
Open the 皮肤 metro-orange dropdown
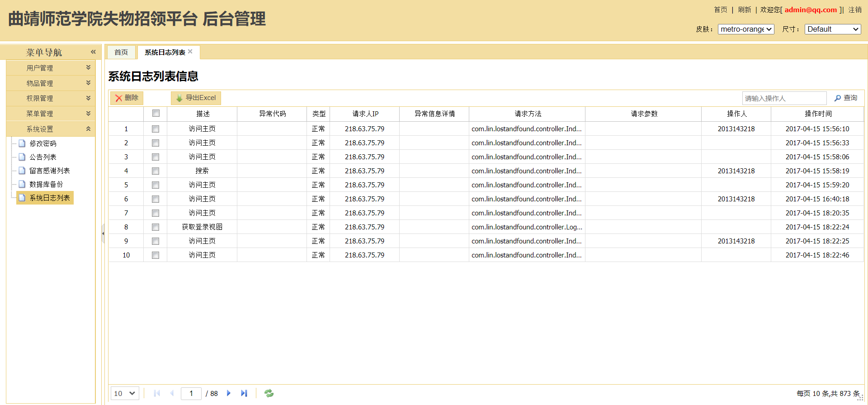point(746,29)
